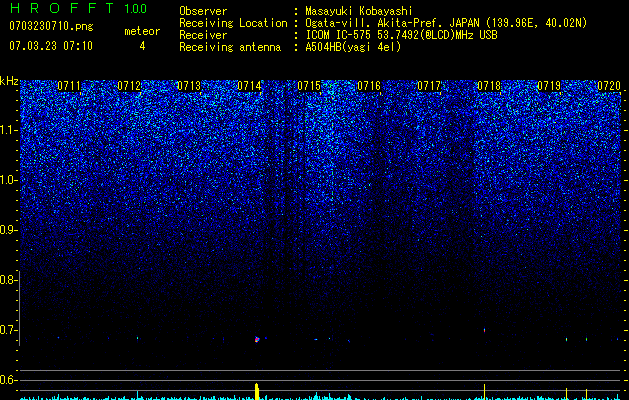Click the meteor count value 4
Viewport: 629px width, 400px height.
142,46
